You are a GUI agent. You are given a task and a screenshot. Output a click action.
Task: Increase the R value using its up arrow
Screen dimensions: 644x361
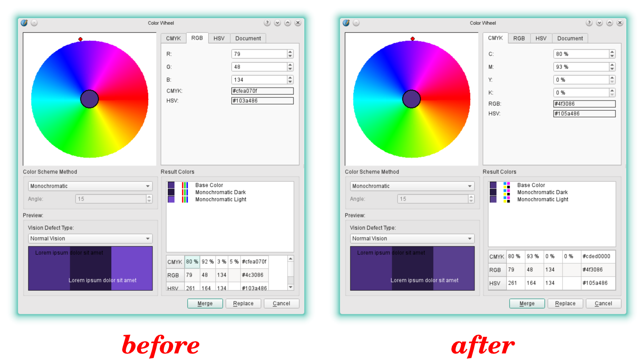[x=290, y=52]
